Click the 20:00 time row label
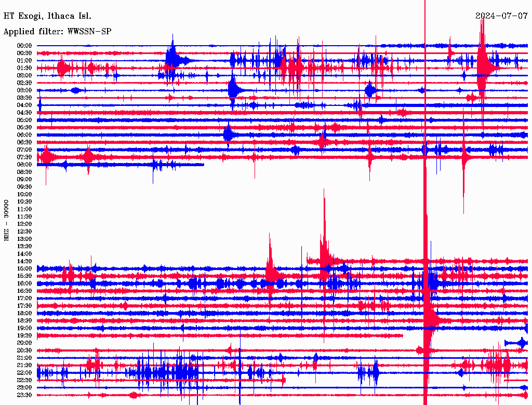532x405 pixels. [x=24, y=343]
